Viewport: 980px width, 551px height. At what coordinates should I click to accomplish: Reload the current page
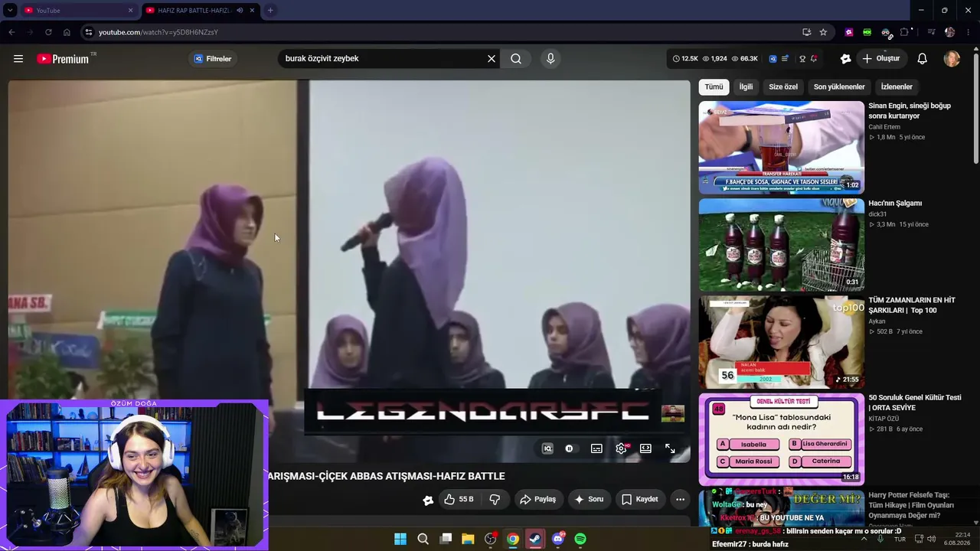pyautogui.click(x=48, y=32)
